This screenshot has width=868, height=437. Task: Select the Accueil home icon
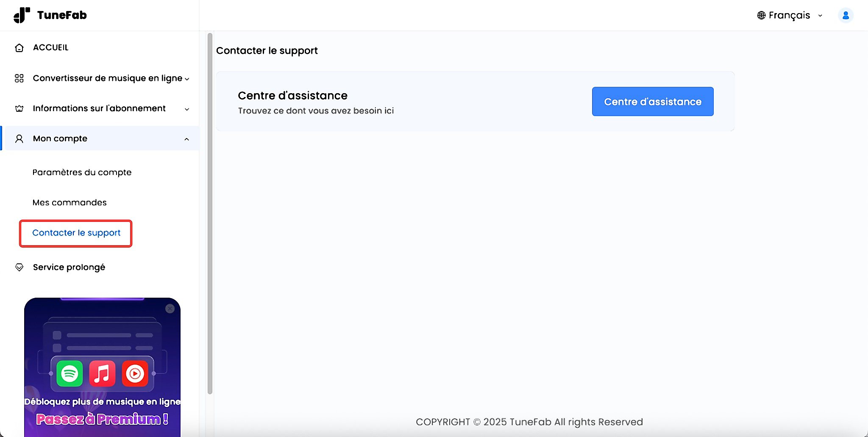(x=19, y=47)
